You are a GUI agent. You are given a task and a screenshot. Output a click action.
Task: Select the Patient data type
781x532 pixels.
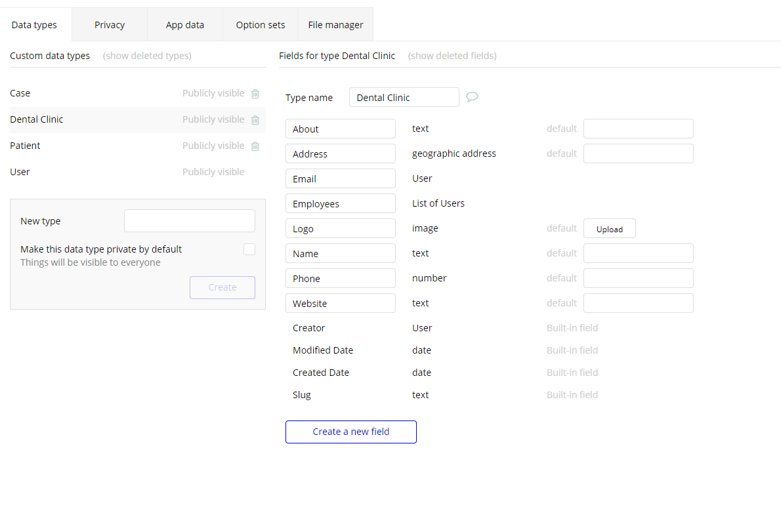[x=25, y=146]
